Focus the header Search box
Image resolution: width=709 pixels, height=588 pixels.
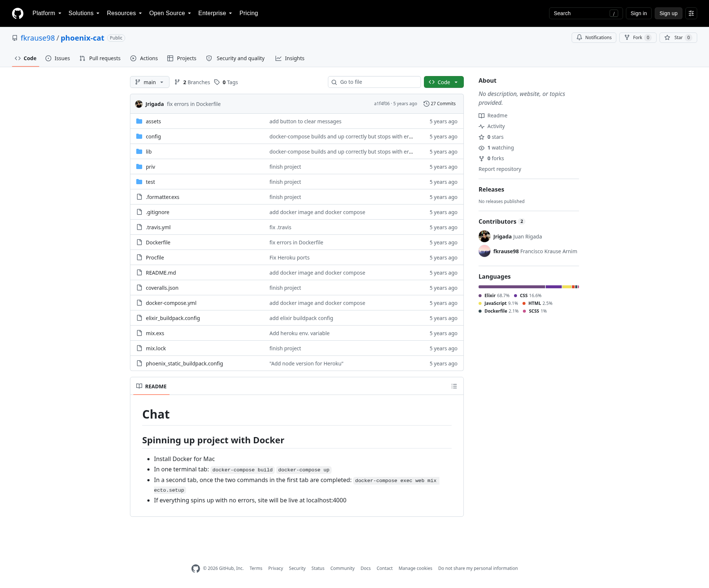[586, 13]
